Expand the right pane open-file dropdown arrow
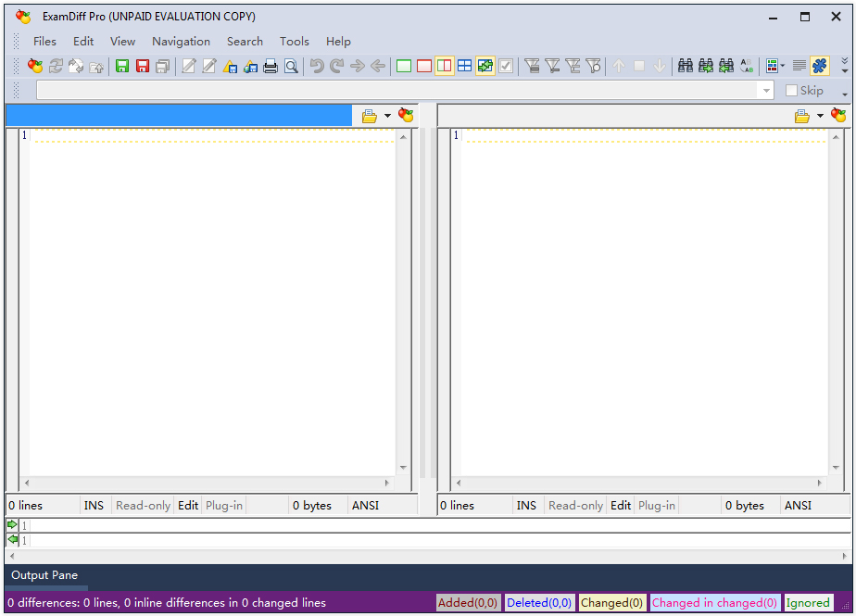This screenshot has height=616, width=856. point(821,117)
